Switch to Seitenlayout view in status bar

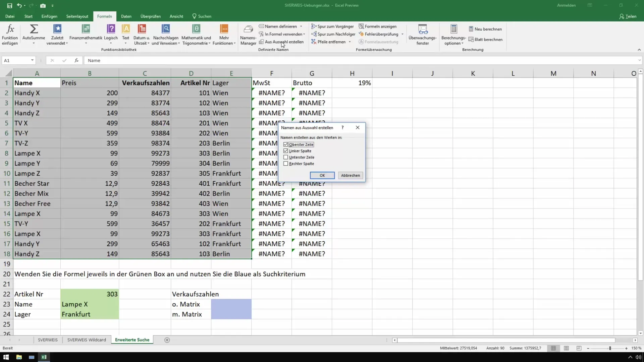coord(566,348)
